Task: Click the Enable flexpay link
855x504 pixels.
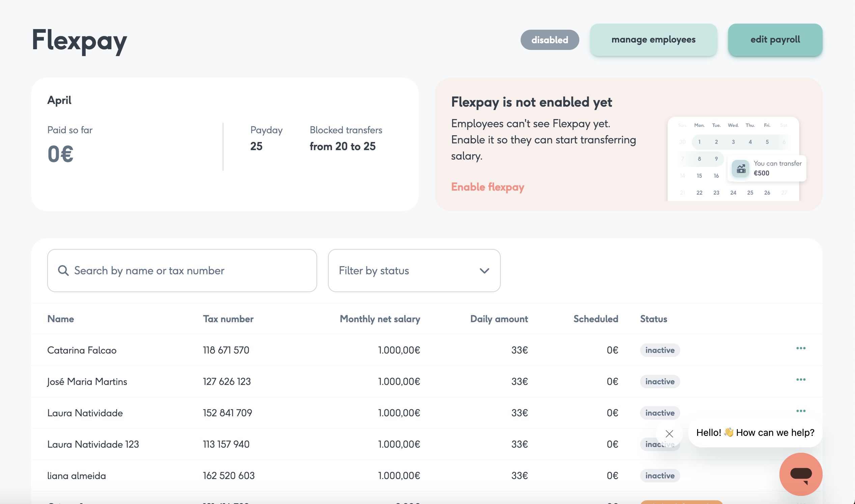Action: pos(488,187)
